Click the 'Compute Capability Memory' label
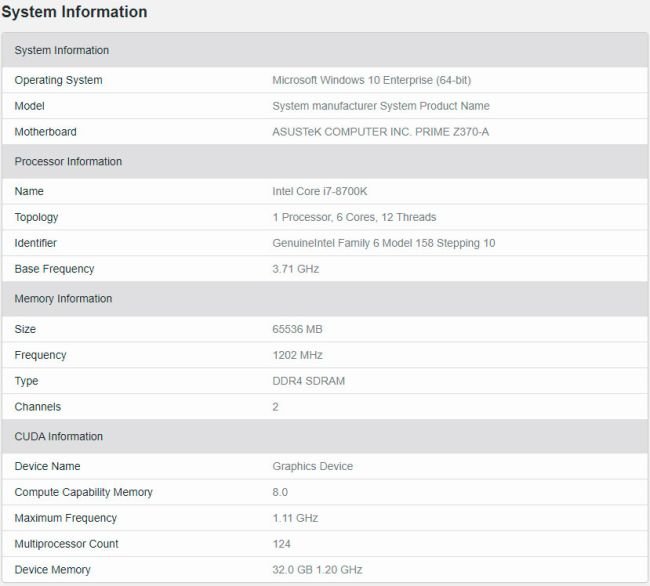This screenshot has height=586, width=650. [84, 492]
